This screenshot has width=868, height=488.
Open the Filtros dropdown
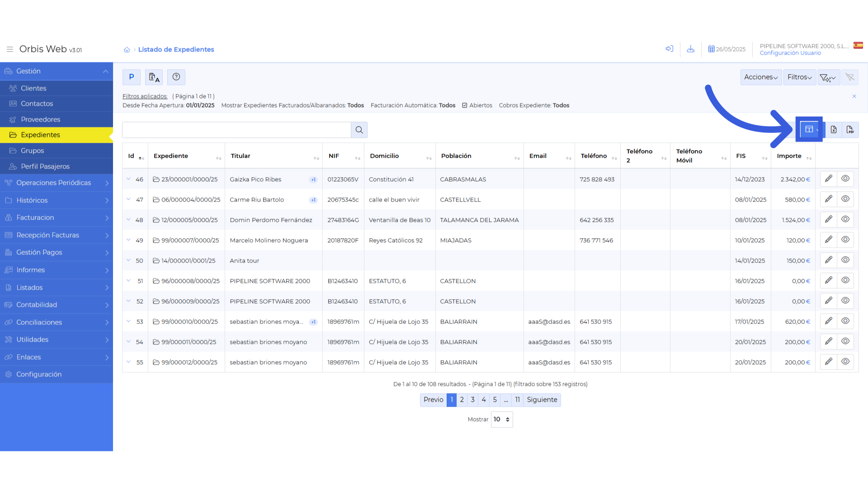pyautogui.click(x=800, y=77)
